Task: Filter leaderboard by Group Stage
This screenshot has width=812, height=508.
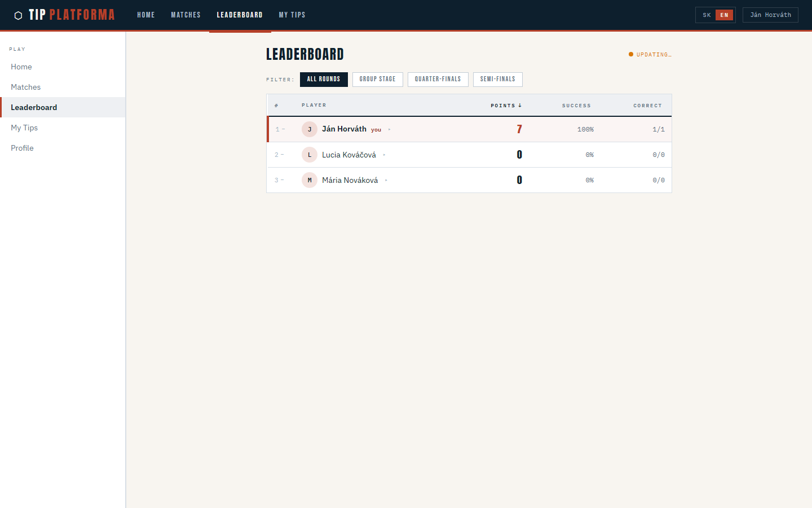Action: [x=377, y=80]
